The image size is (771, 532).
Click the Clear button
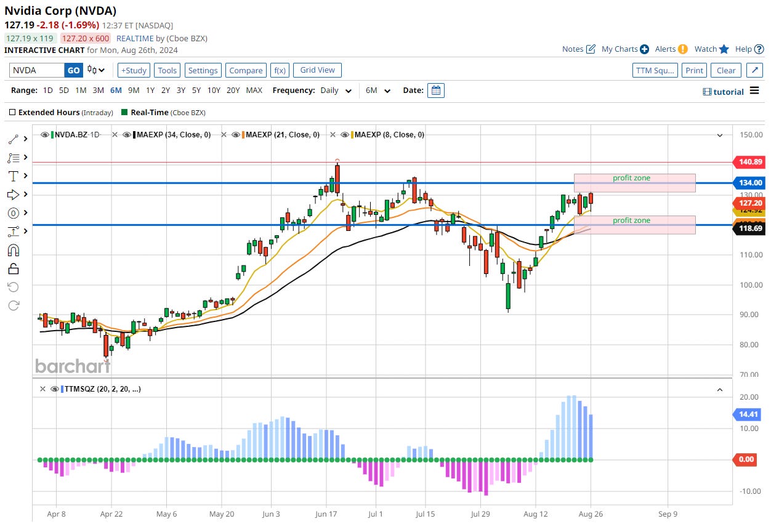726,70
